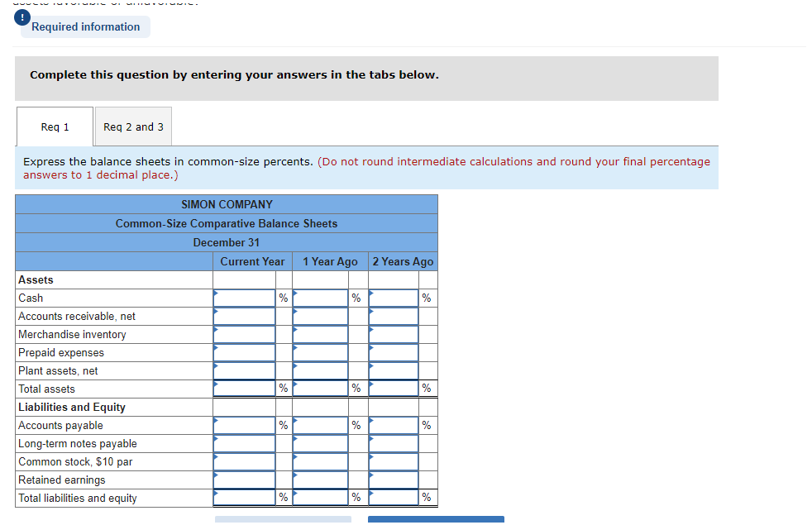This screenshot has width=812, height=525.
Task: Select Prepaid expenses Current Year field
Action: [x=245, y=352]
